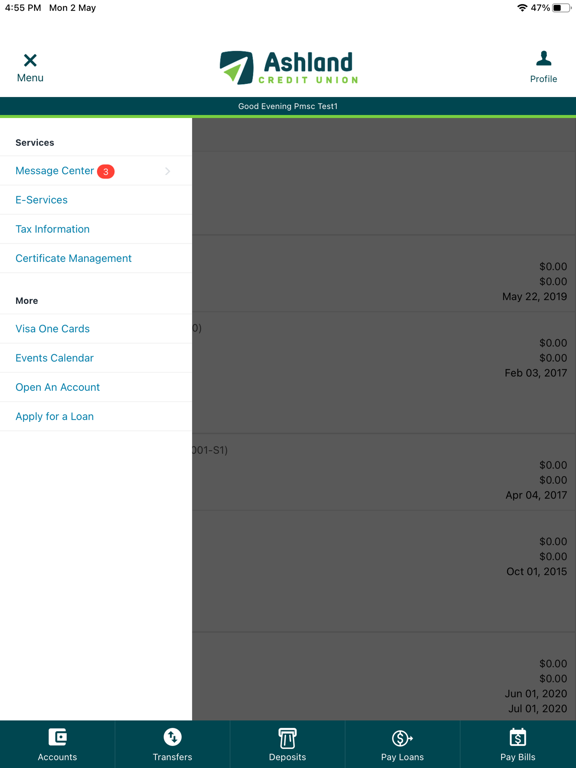Viewport: 576px width, 768px height.
Task: Tap the May 22, 2019 date
Action: click(534, 296)
